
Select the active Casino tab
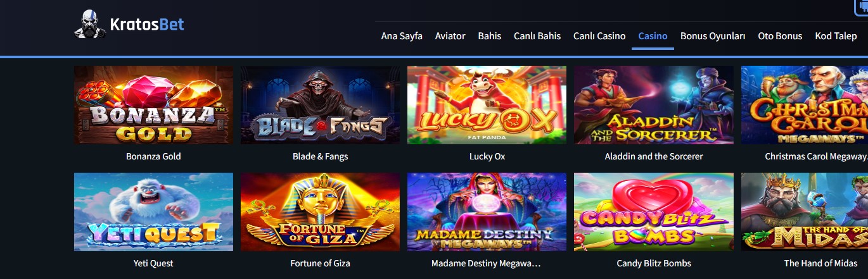pyautogui.click(x=653, y=36)
